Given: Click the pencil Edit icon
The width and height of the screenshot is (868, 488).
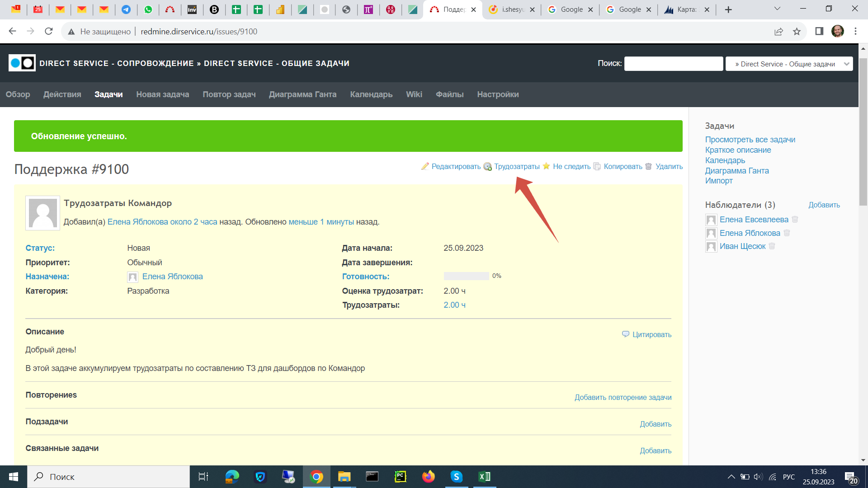Looking at the screenshot, I should (425, 166).
